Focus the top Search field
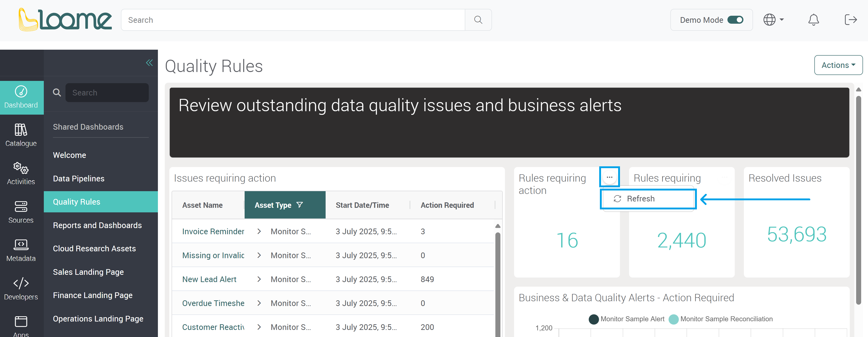The image size is (868, 337). [x=293, y=20]
